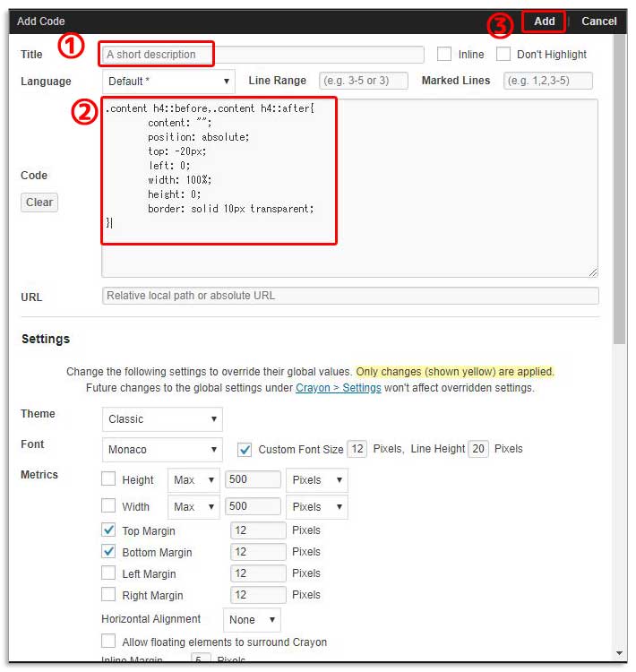Toggle the Don't Highlight checkbox

point(503,55)
